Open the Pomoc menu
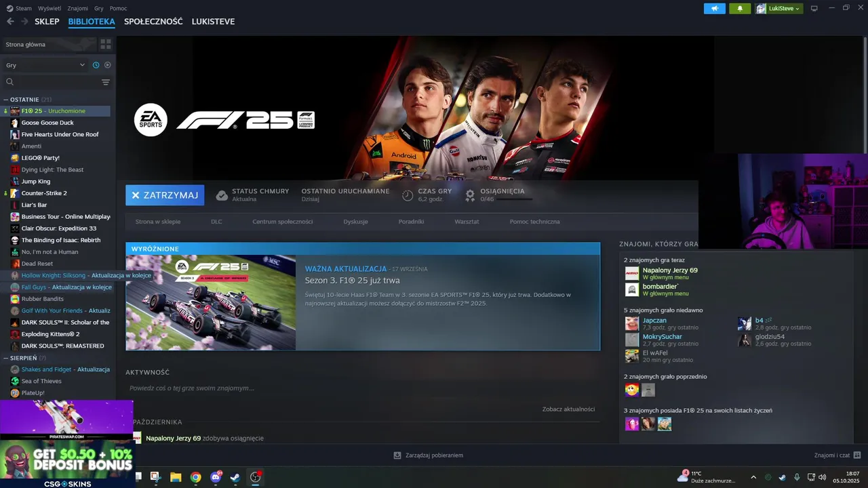 (x=119, y=8)
